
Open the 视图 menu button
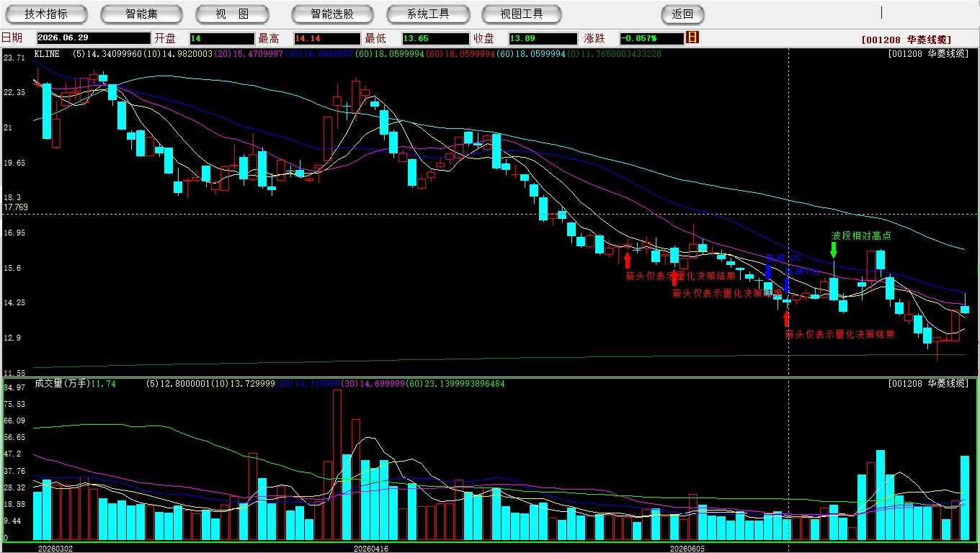click(x=232, y=14)
